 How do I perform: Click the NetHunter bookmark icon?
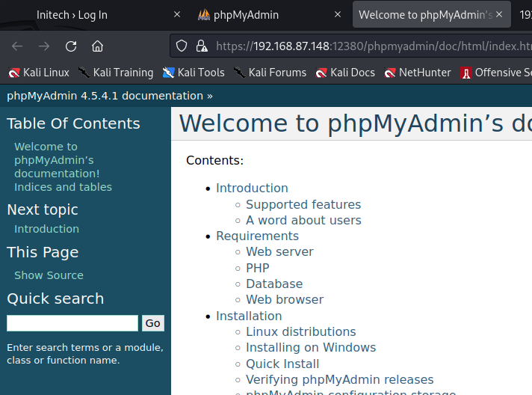coord(390,73)
